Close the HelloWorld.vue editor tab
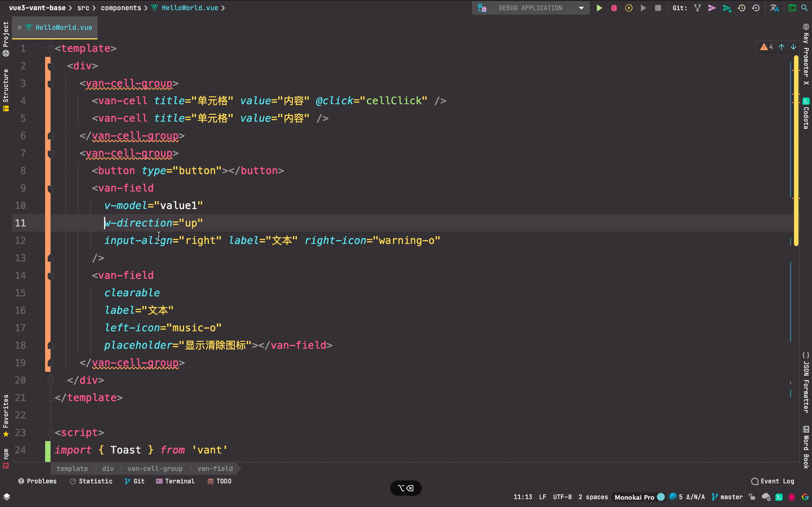This screenshot has width=812, height=507. pyautogui.click(x=20, y=28)
